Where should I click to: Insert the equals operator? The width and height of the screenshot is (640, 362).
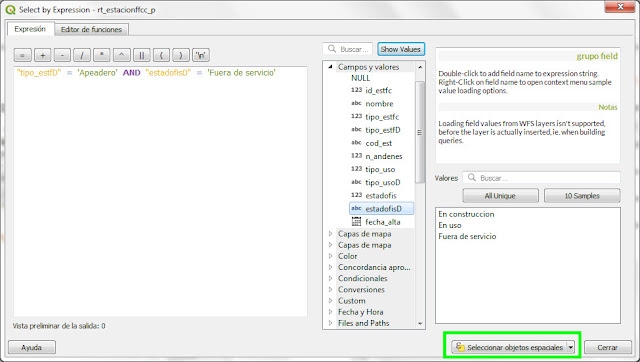pos(23,55)
